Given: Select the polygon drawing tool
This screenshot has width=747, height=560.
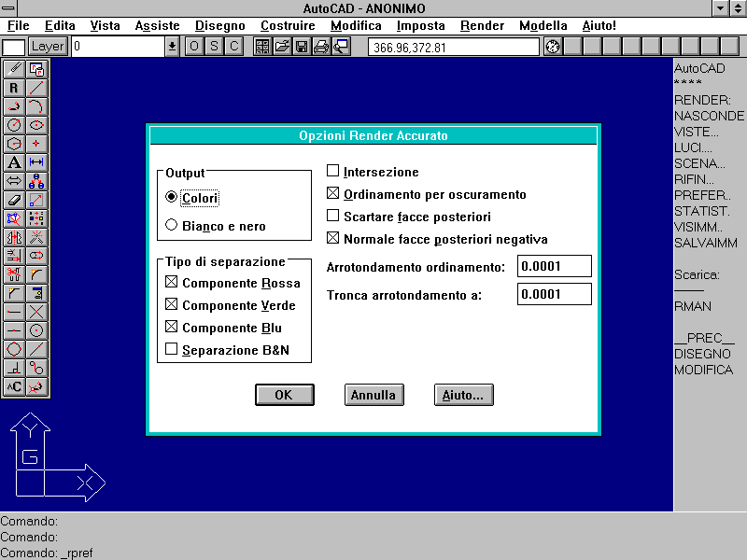Looking at the screenshot, I should click(x=14, y=144).
